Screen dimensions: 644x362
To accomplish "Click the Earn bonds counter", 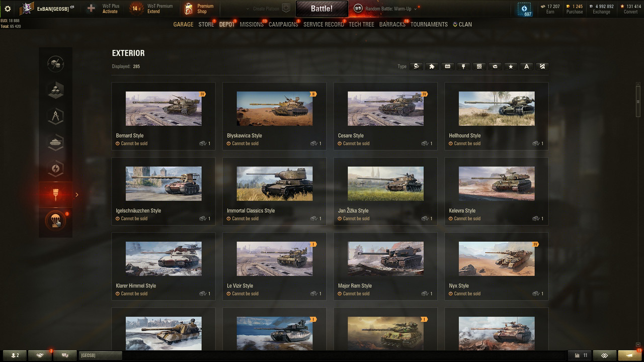I will (549, 9).
